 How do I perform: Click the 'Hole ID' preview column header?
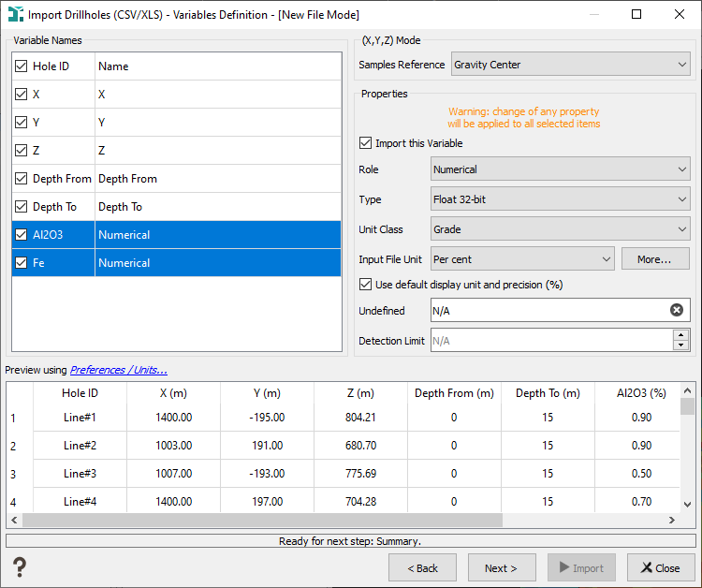(80, 393)
